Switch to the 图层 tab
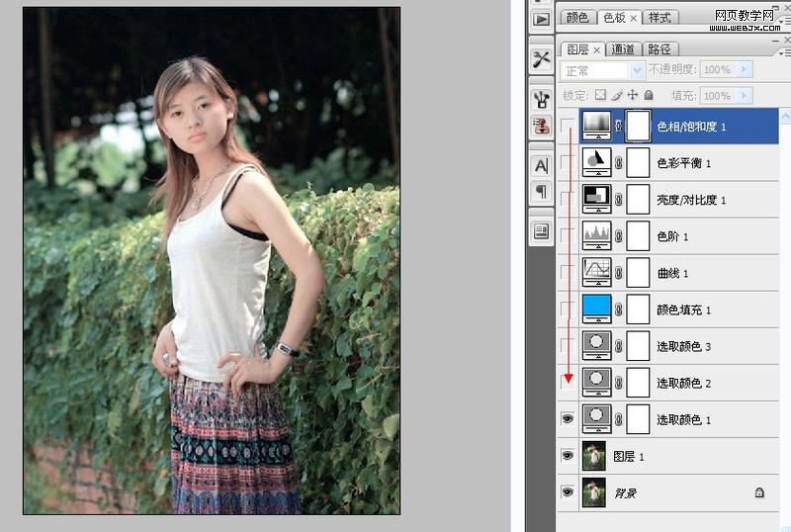This screenshot has width=791, height=532. click(x=577, y=49)
